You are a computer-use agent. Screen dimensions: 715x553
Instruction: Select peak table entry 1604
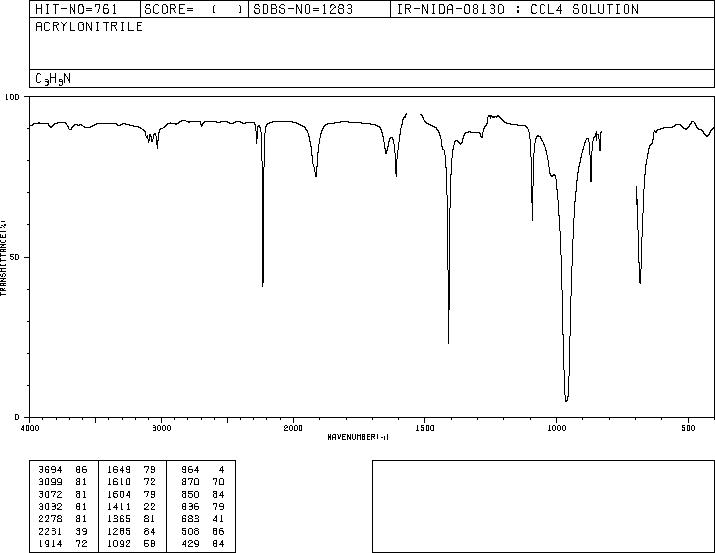coord(119,494)
